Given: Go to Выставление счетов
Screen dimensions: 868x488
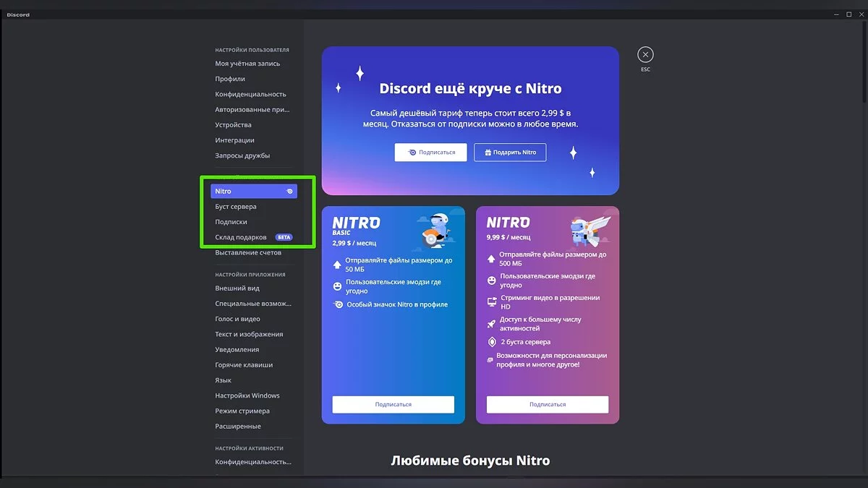Looking at the screenshot, I should pyautogui.click(x=248, y=253).
